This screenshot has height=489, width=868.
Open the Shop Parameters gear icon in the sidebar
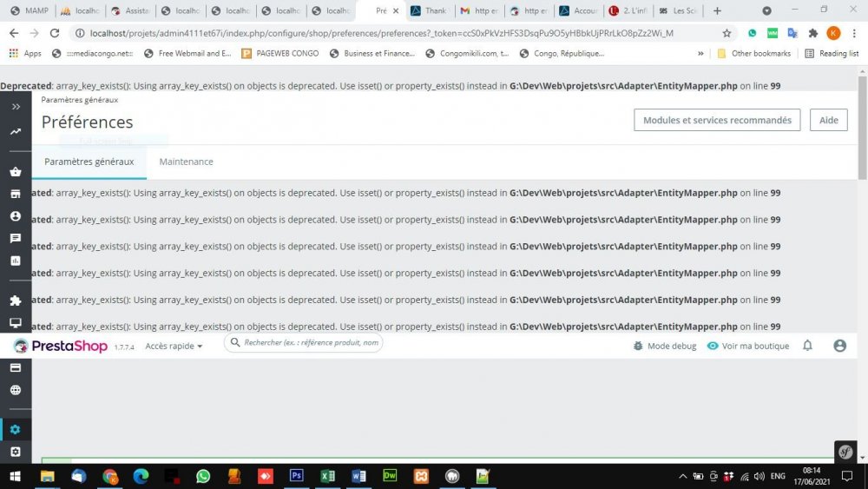[x=16, y=429]
